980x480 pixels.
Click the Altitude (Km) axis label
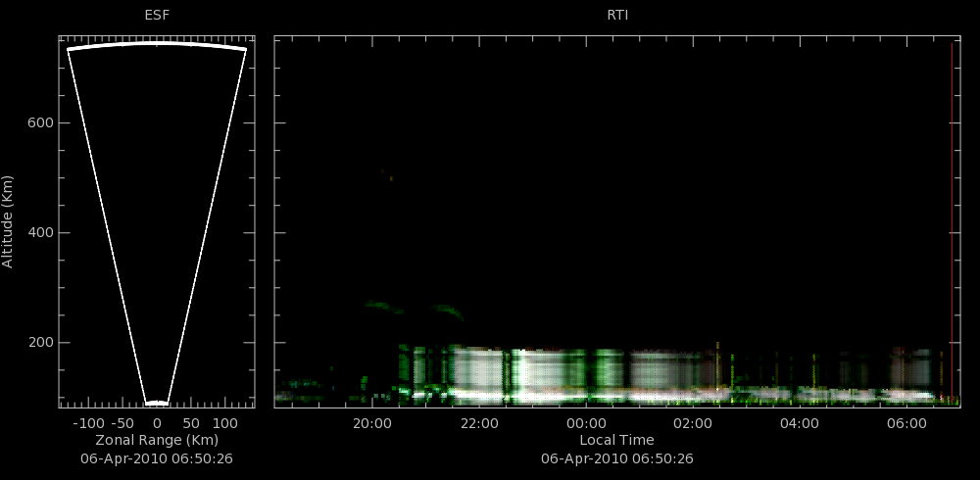point(8,221)
